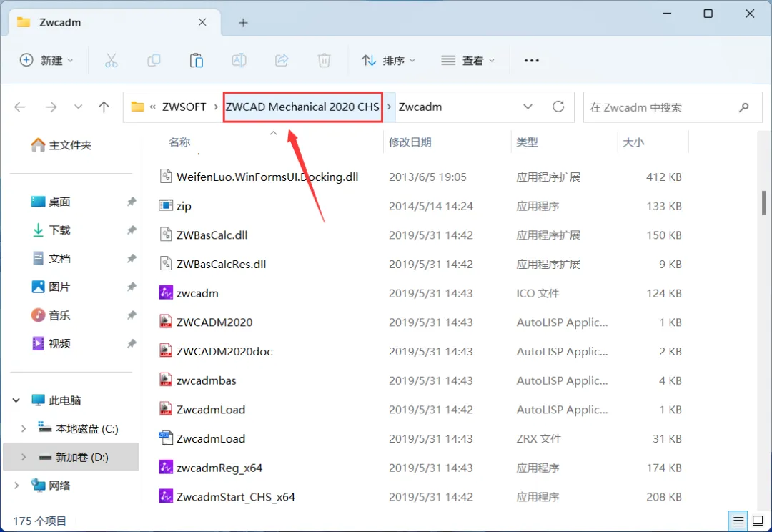Viewport: 772px width, 532px height.
Task: Click the ZWCADM2020 AutoLISP file icon
Action: (x=165, y=322)
